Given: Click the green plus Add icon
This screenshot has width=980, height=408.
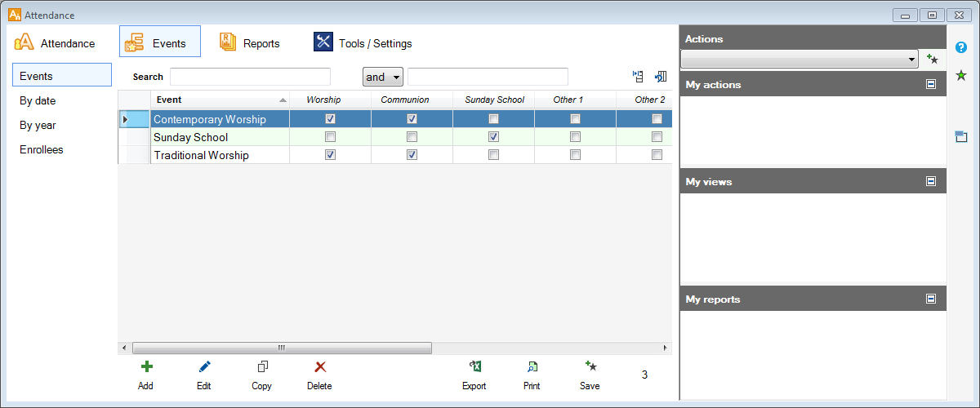Looking at the screenshot, I should coord(146,367).
